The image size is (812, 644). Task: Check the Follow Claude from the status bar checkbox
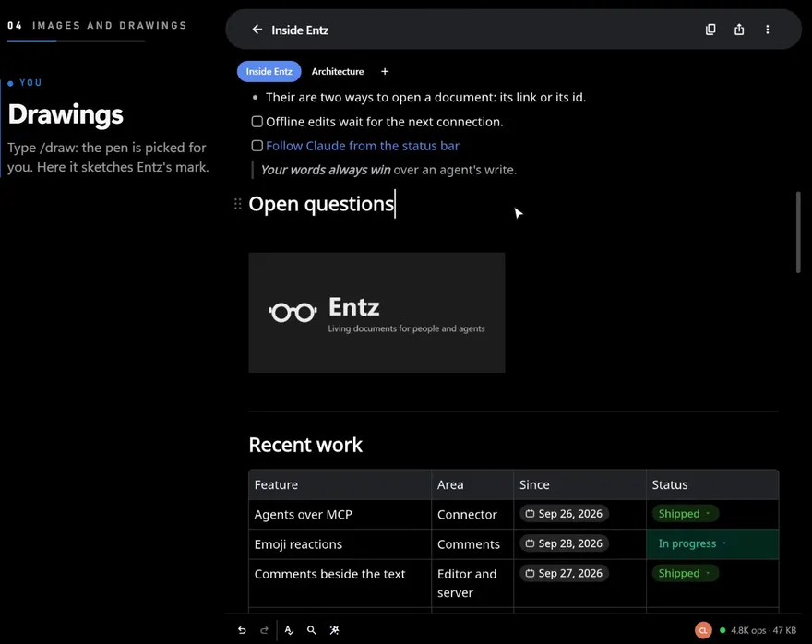[257, 146]
